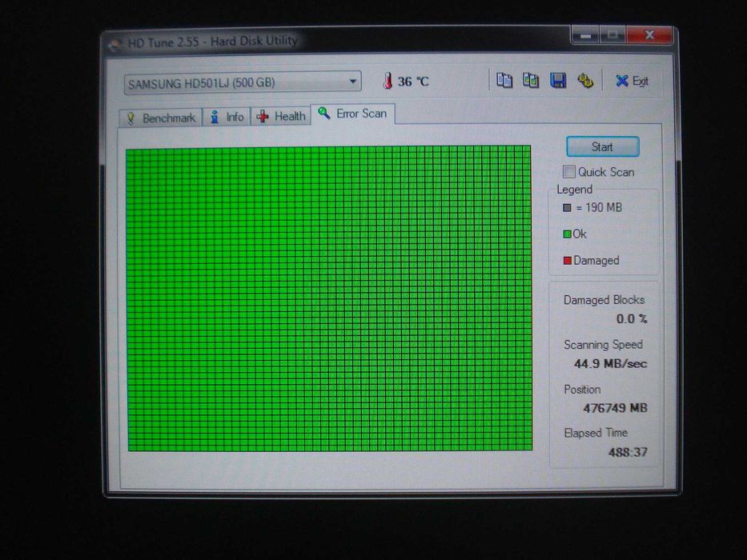Click the save screenshot floppy icon
This screenshot has width=747, height=560.
tap(558, 81)
